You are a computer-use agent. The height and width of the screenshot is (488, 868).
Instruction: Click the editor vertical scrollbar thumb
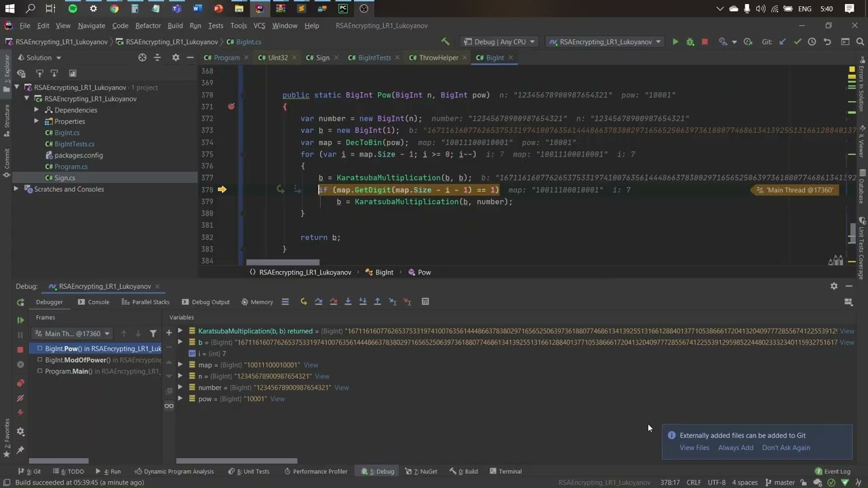(x=852, y=232)
